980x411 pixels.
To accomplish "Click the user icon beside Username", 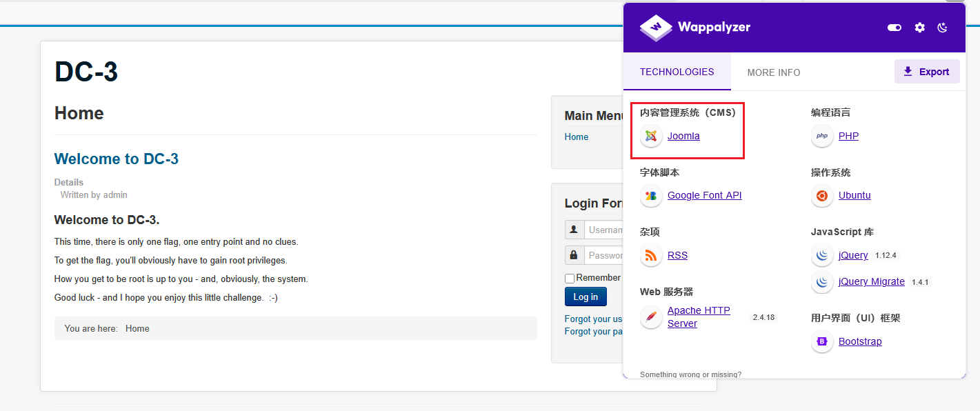I will [x=574, y=230].
